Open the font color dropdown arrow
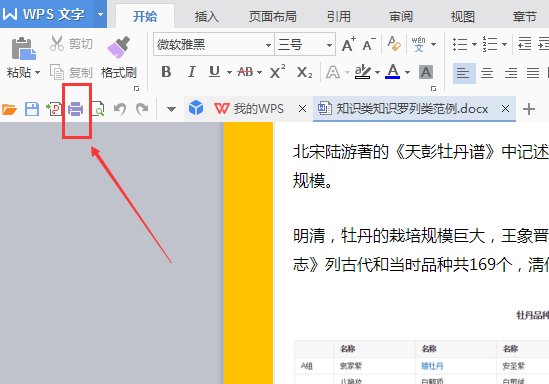This screenshot has width=549, height=384. 407,72
